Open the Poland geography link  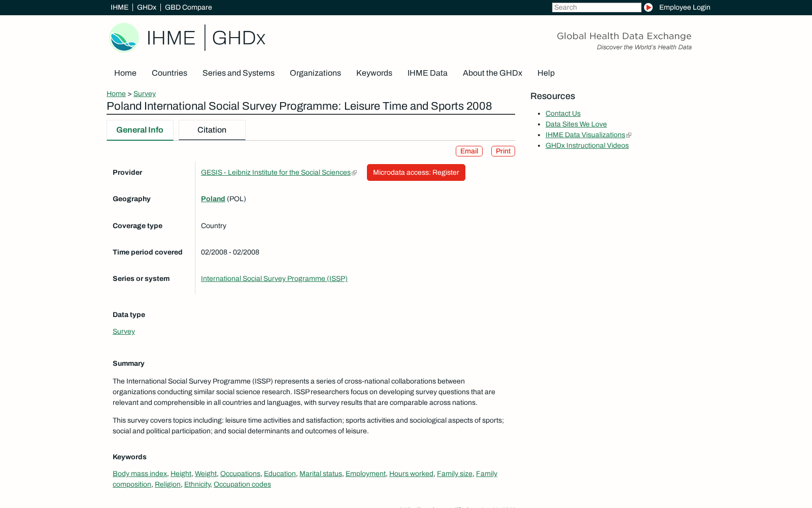(x=213, y=199)
